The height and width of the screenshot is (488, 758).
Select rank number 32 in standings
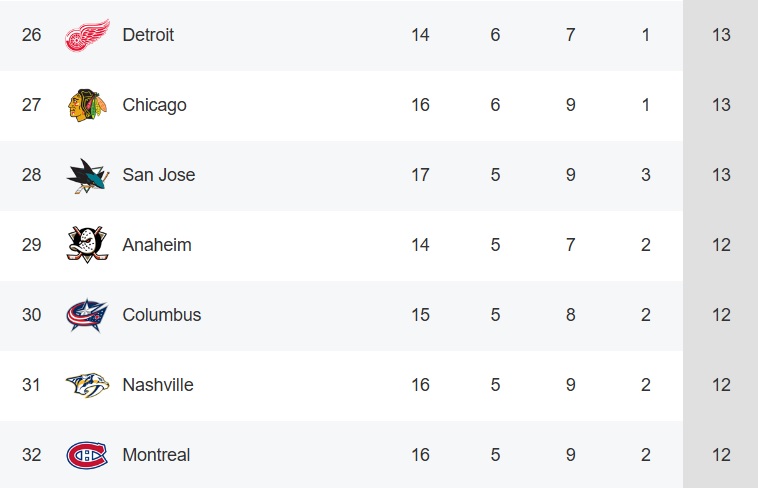pos(31,455)
